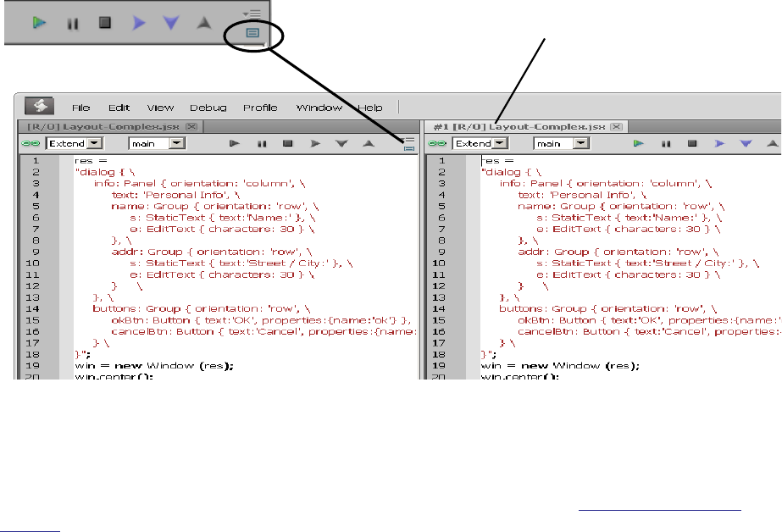This screenshot has width=782, height=532.
Task: Click "info: Panel" code line in right pane
Action: [606, 184]
